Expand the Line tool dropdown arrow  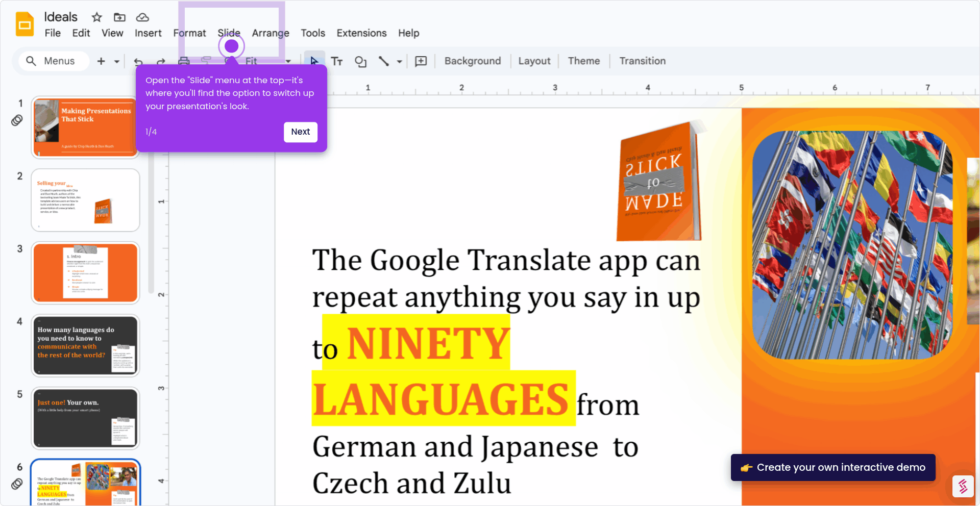coord(399,61)
